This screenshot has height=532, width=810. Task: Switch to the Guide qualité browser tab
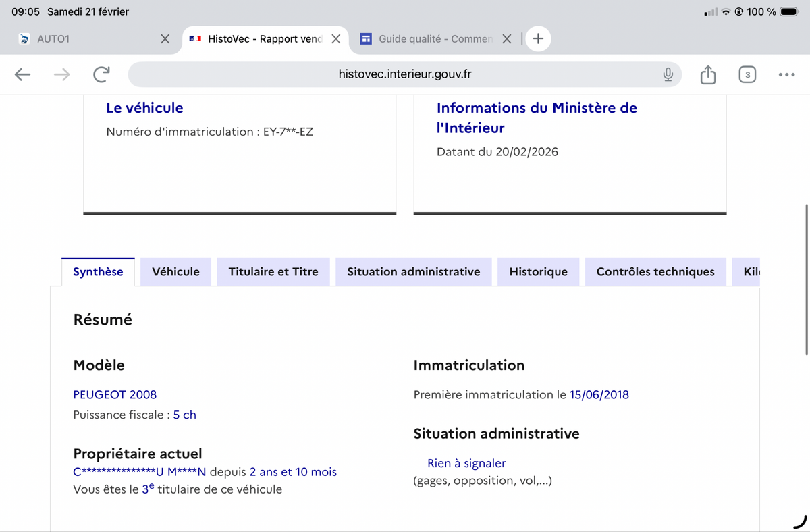coord(432,39)
